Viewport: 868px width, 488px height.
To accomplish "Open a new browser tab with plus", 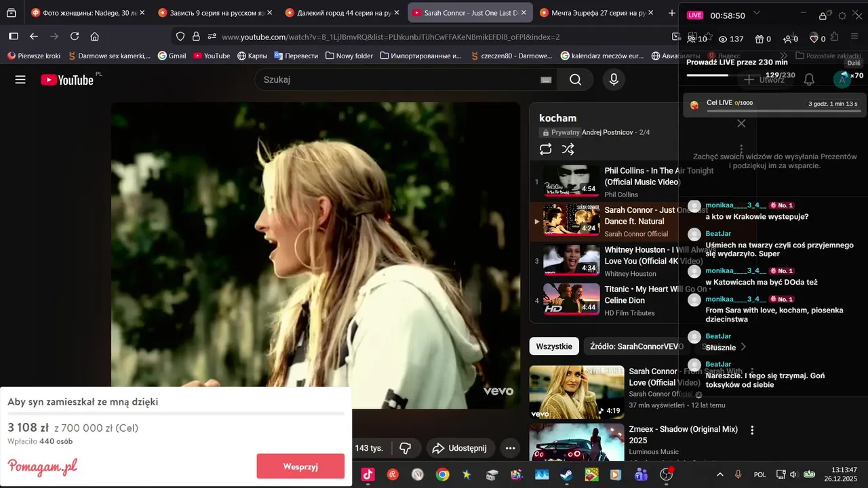I will (671, 13).
